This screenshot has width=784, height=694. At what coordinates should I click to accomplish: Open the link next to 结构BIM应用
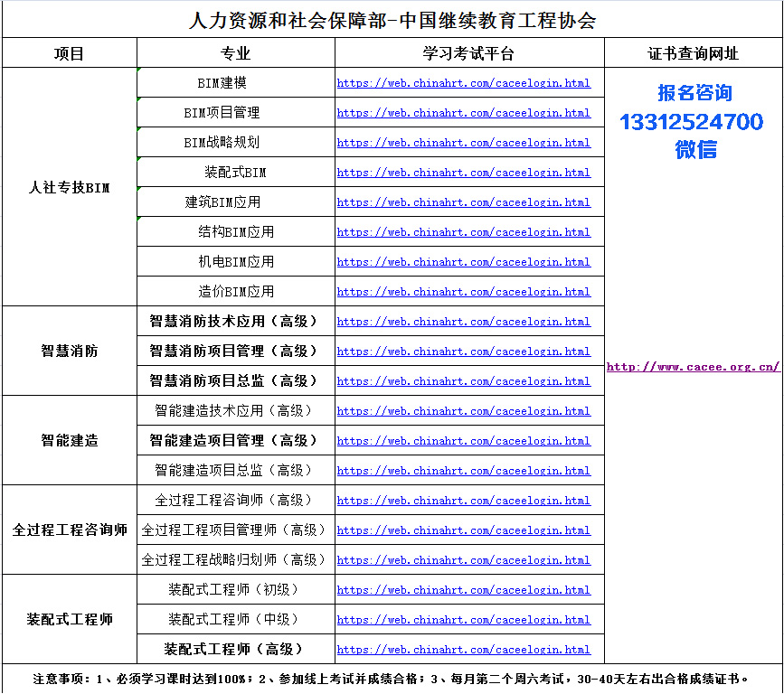click(464, 232)
